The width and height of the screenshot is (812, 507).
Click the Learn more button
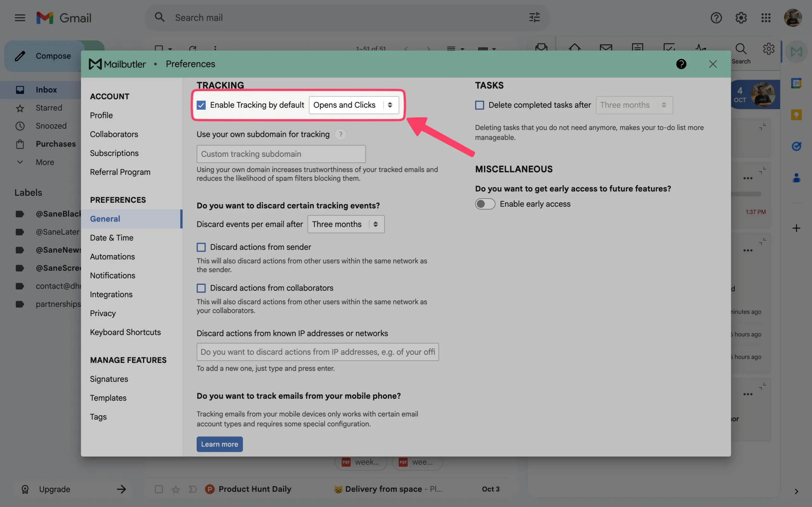[219, 444]
